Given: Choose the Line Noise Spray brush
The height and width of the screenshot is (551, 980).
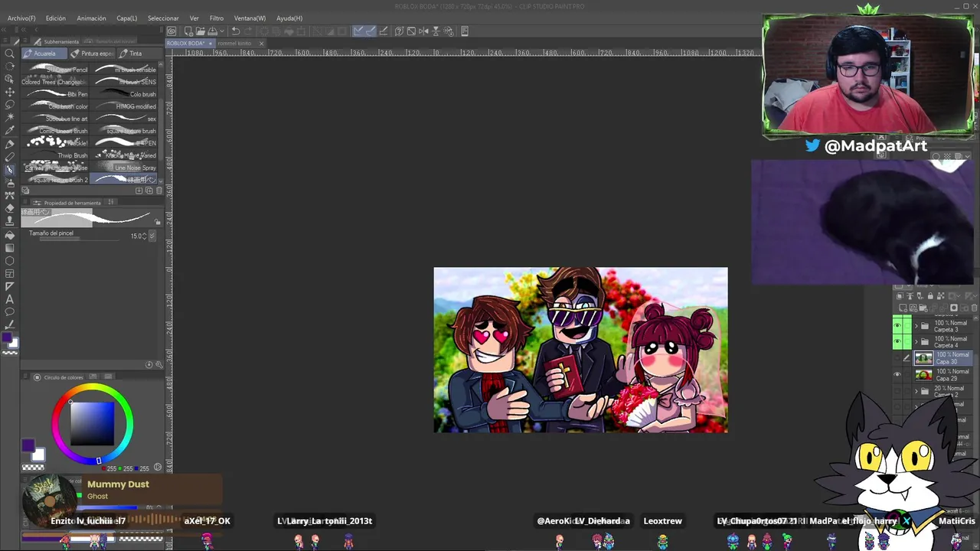Looking at the screenshot, I should point(124,168).
